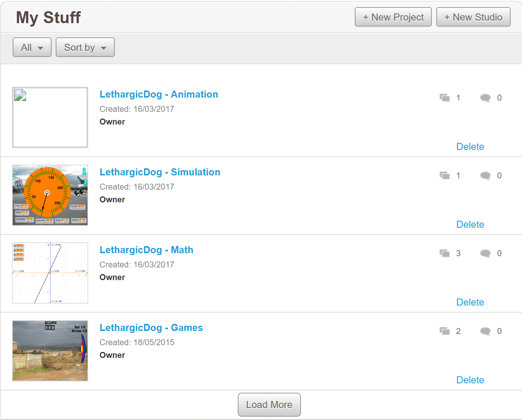Click the speedometer thumbnail of Simulation studio

pos(50,195)
